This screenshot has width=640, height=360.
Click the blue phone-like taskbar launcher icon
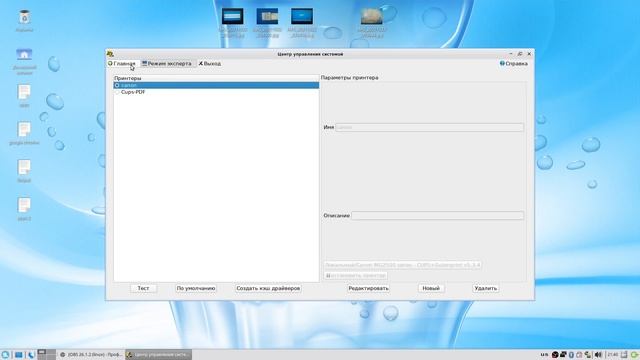coord(31,355)
